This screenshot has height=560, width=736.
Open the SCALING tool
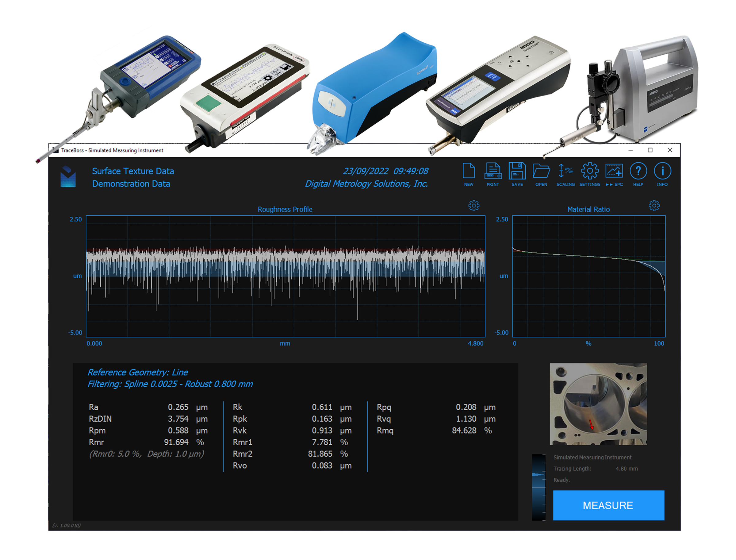[x=565, y=171]
